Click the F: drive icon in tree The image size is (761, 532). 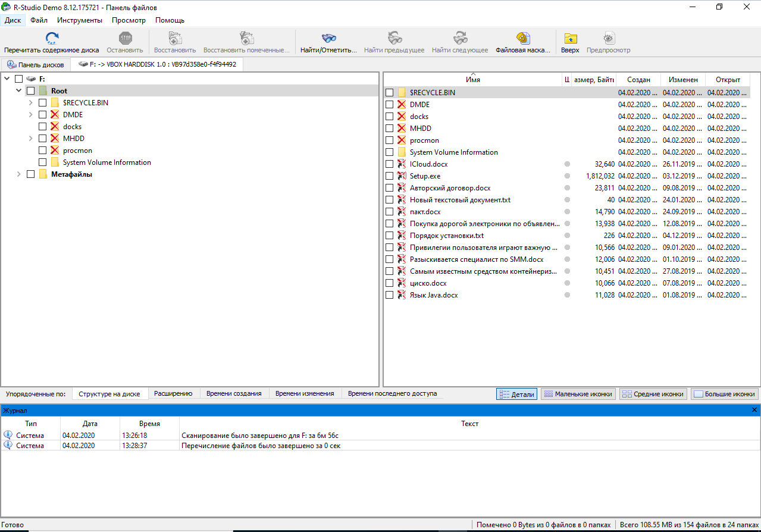(31, 79)
